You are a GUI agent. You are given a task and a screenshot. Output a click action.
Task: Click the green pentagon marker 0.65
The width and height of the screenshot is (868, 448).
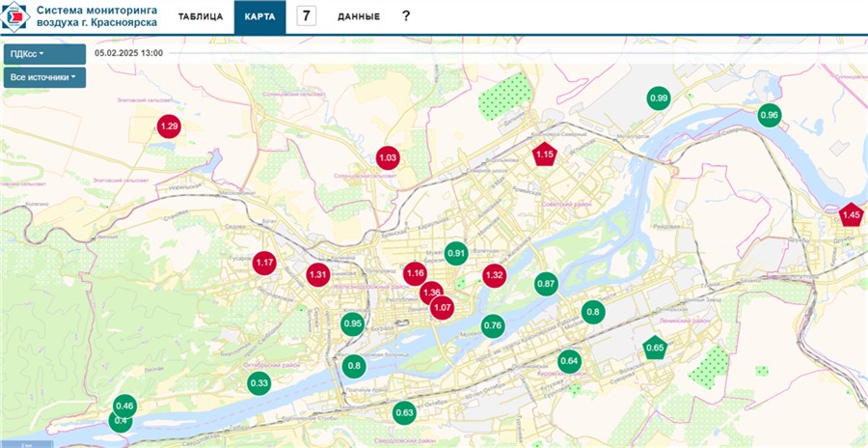coord(655,349)
